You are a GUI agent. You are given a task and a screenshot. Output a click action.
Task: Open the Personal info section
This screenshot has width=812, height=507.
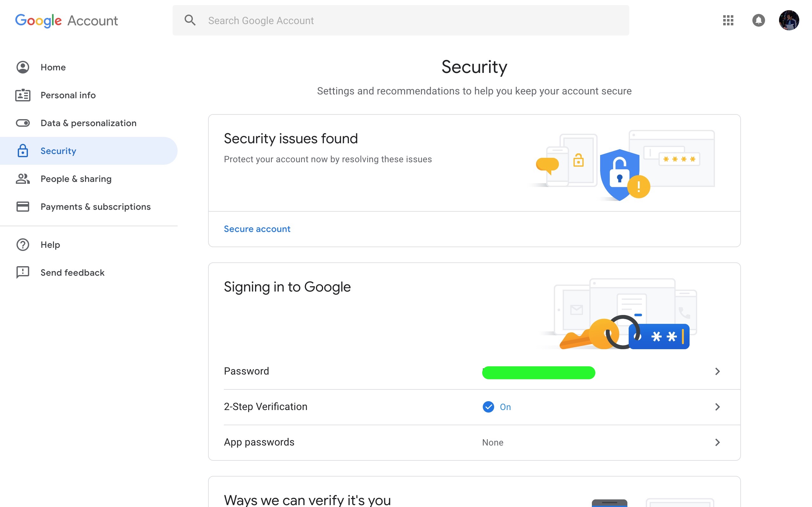click(68, 95)
